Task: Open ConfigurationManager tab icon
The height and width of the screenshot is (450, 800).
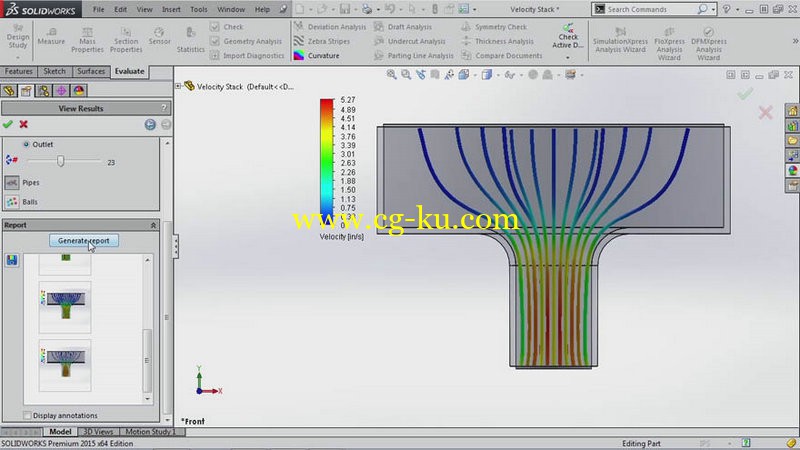Action: coord(43,91)
